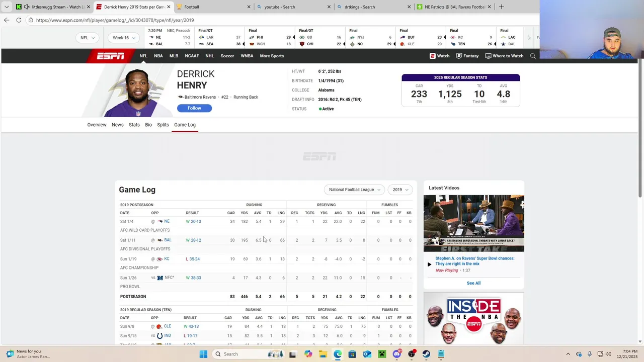Open the Overview player tab
This screenshot has width=644, height=362.
[97, 125]
